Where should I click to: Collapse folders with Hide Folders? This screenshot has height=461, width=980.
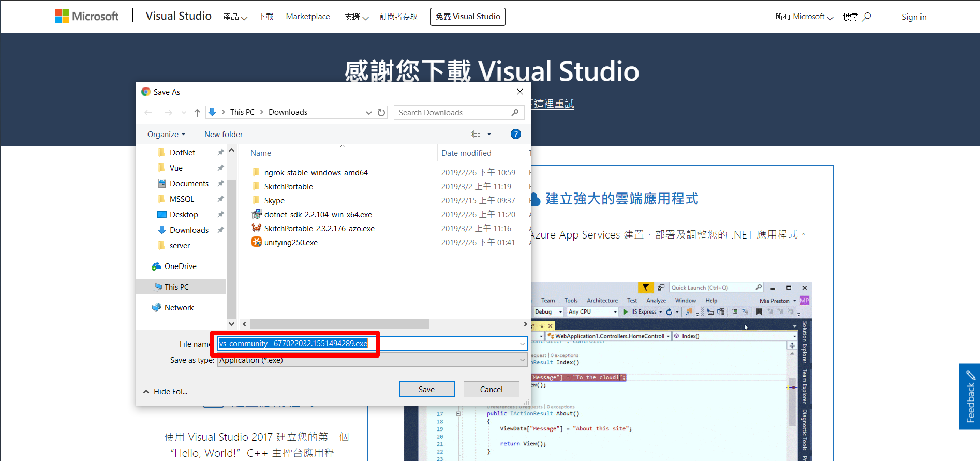(166, 392)
